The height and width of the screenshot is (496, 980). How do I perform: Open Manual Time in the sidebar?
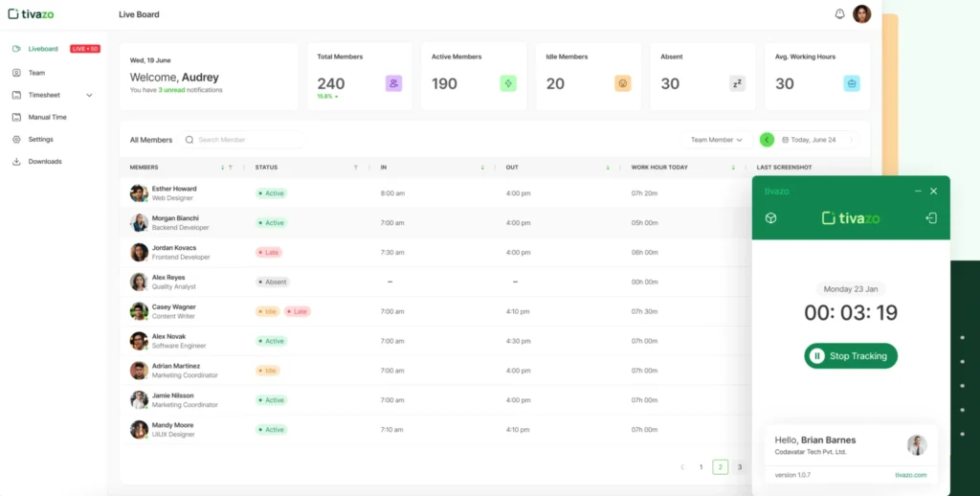tap(47, 117)
